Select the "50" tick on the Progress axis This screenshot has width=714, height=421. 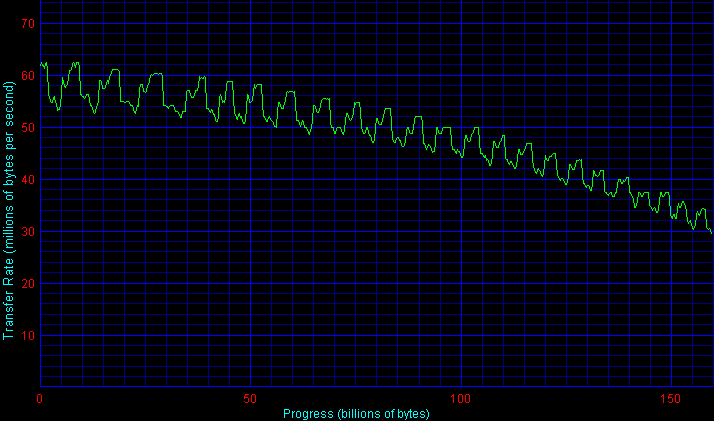pyautogui.click(x=250, y=398)
